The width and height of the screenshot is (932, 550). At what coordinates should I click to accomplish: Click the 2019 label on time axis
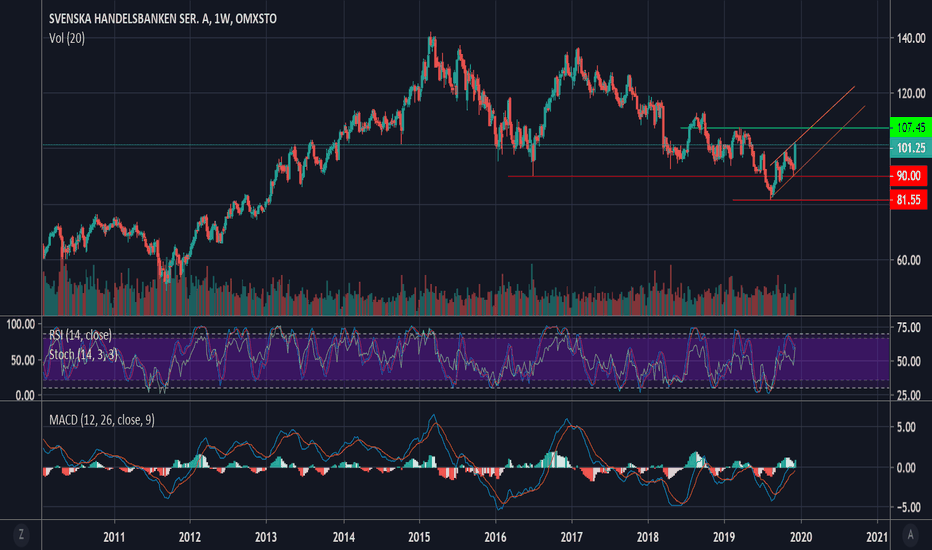(724, 537)
